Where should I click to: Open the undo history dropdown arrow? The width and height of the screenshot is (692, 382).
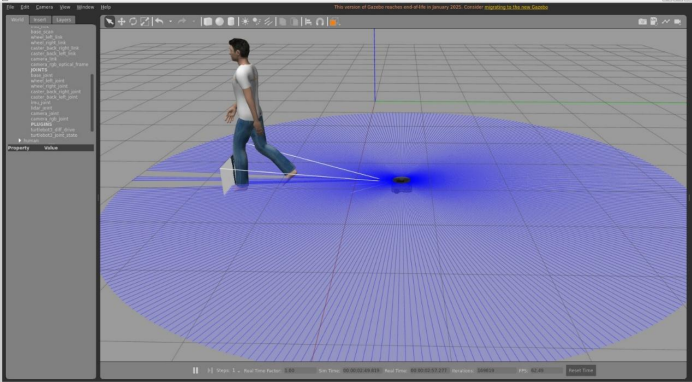[x=170, y=22]
